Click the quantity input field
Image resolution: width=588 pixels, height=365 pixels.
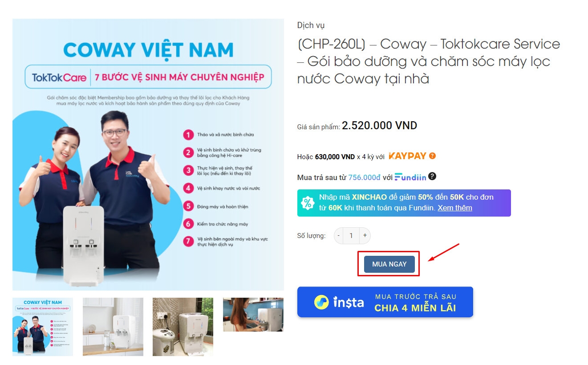tap(351, 235)
